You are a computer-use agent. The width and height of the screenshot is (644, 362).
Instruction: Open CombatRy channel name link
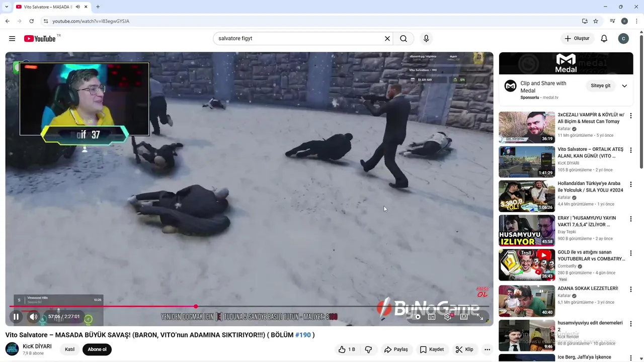tap(567, 266)
